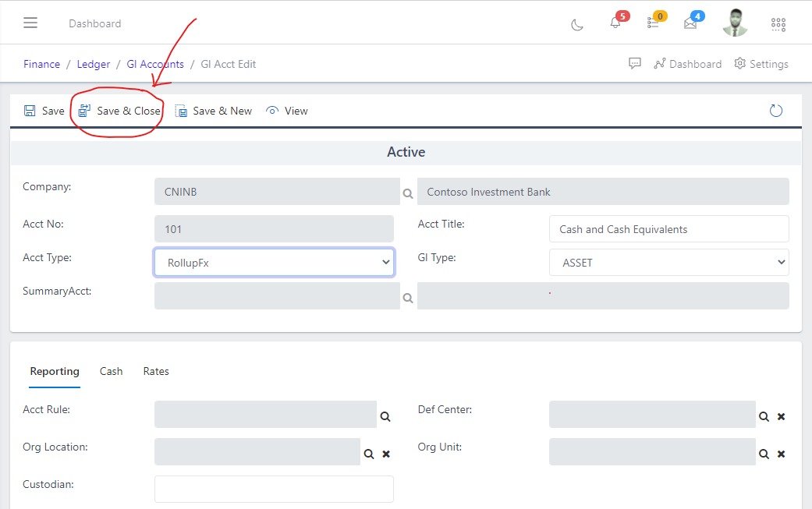This screenshot has width=812, height=509.
Task: Navigate to Ledger via the breadcrumb link
Action: [x=93, y=63]
